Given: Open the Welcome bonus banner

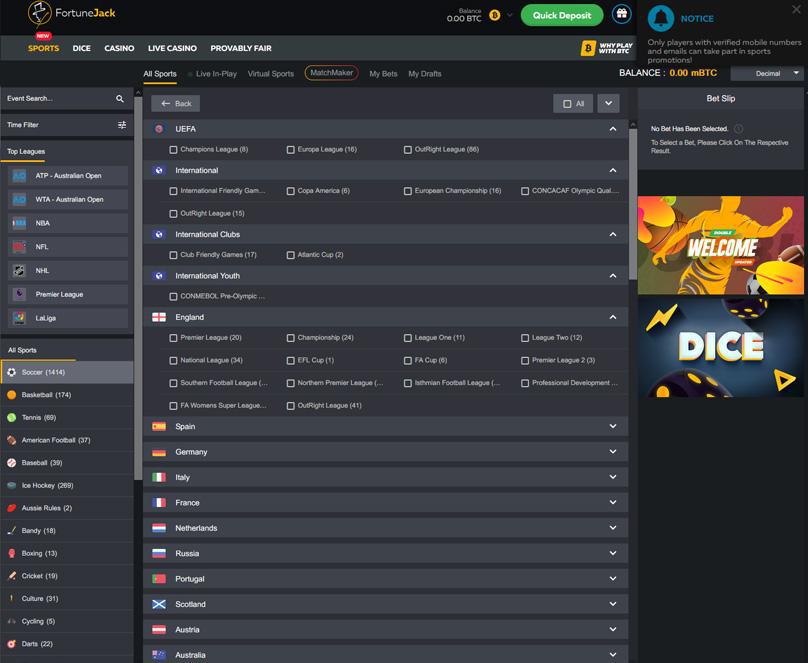Looking at the screenshot, I should 720,245.
